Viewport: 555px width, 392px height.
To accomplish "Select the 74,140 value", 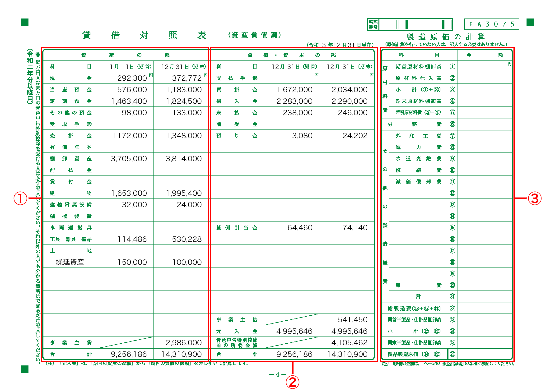I will [x=355, y=228].
